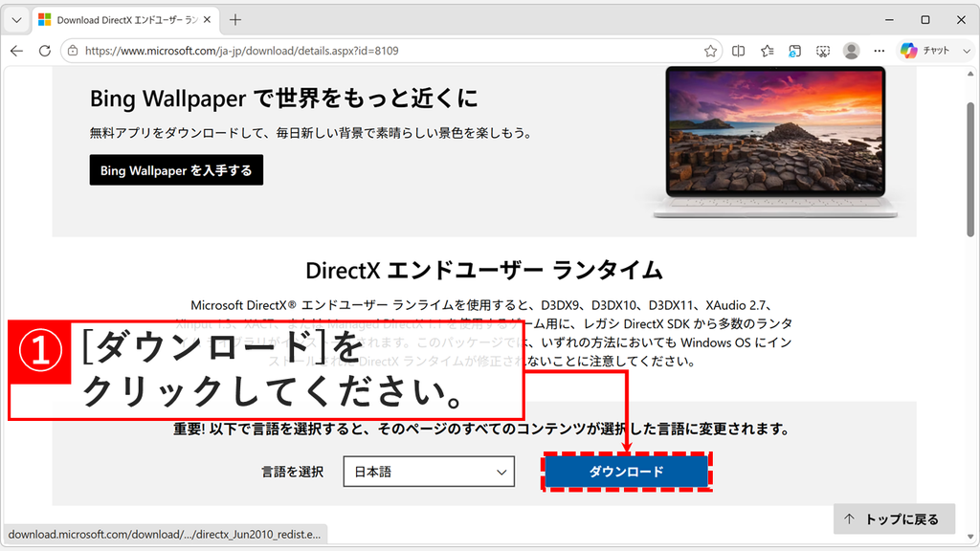
Task: Open Copilot chat button
Action: pos(925,51)
